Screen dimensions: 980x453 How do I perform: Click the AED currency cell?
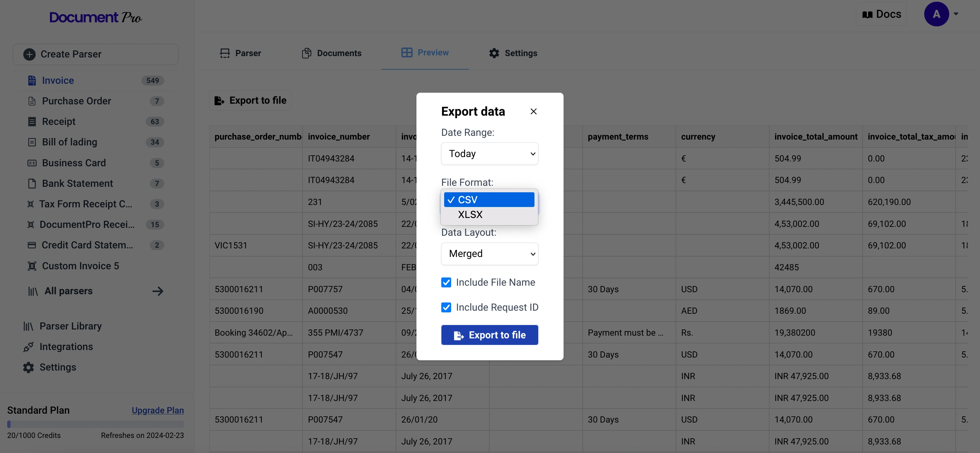click(722, 311)
